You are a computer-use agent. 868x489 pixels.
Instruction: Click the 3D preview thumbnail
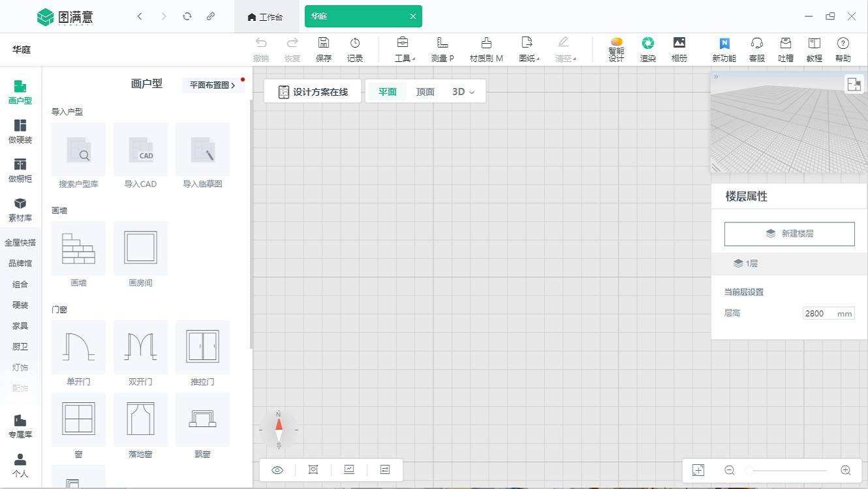pos(790,123)
